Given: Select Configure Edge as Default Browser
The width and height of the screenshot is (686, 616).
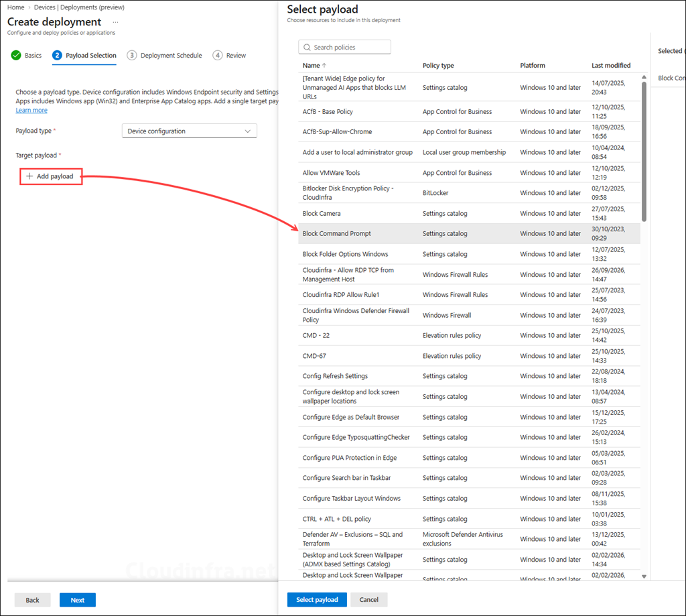Looking at the screenshot, I should (x=469, y=417).
